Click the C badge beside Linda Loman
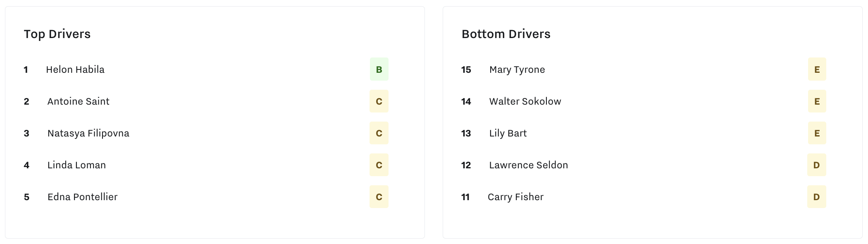The height and width of the screenshot is (244, 868). [379, 165]
